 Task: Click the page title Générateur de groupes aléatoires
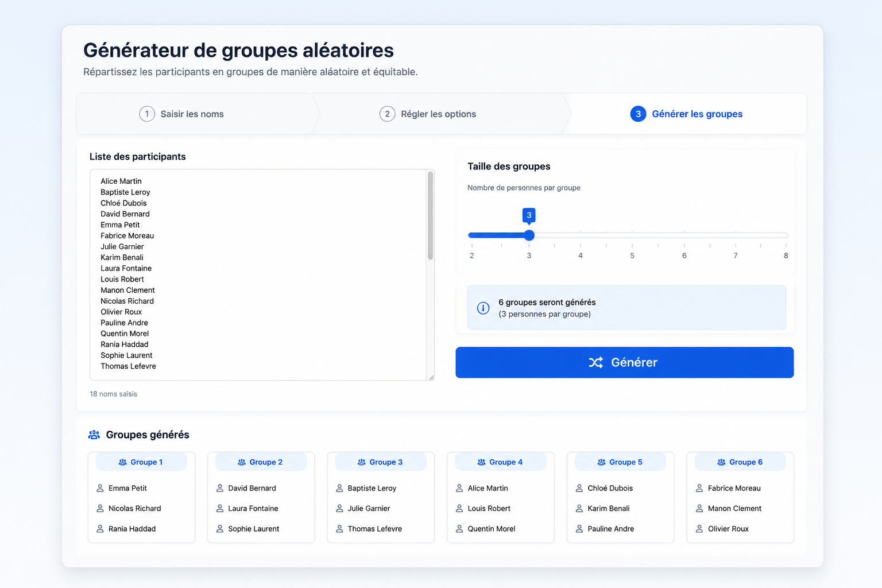tap(238, 51)
